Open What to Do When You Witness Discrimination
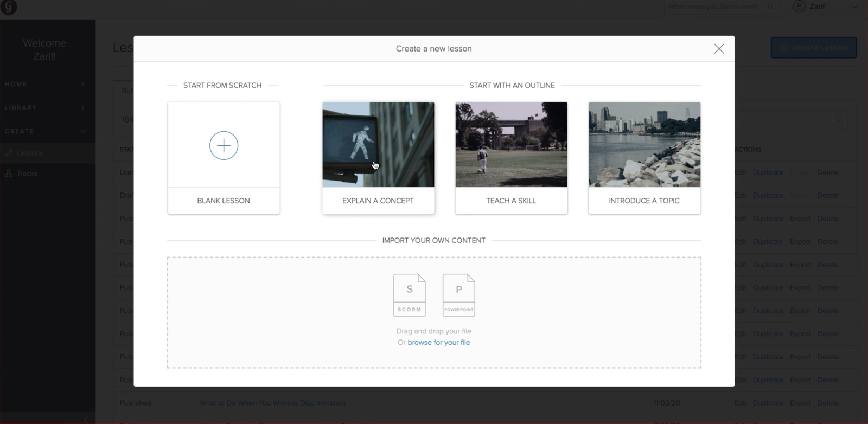The height and width of the screenshot is (424, 868). click(x=272, y=403)
